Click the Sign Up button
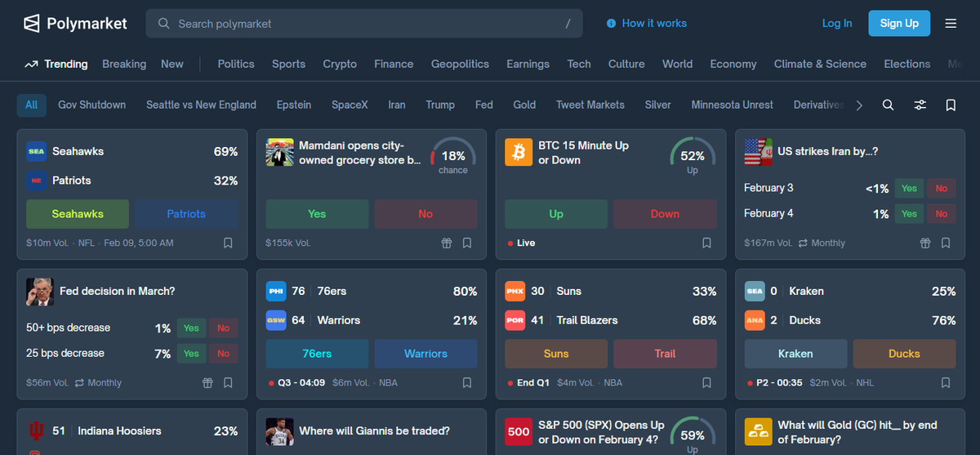Image resolution: width=980 pixels, height=455 pixels. 899,24
